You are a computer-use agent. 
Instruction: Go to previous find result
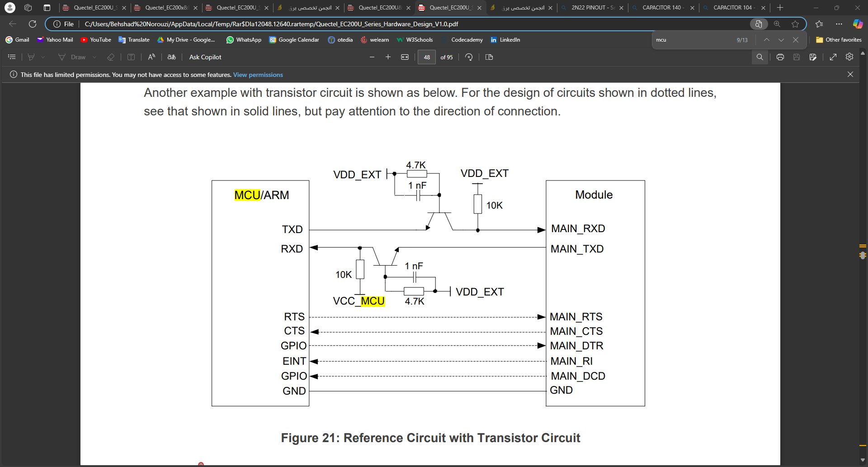[x=767, y=40]
